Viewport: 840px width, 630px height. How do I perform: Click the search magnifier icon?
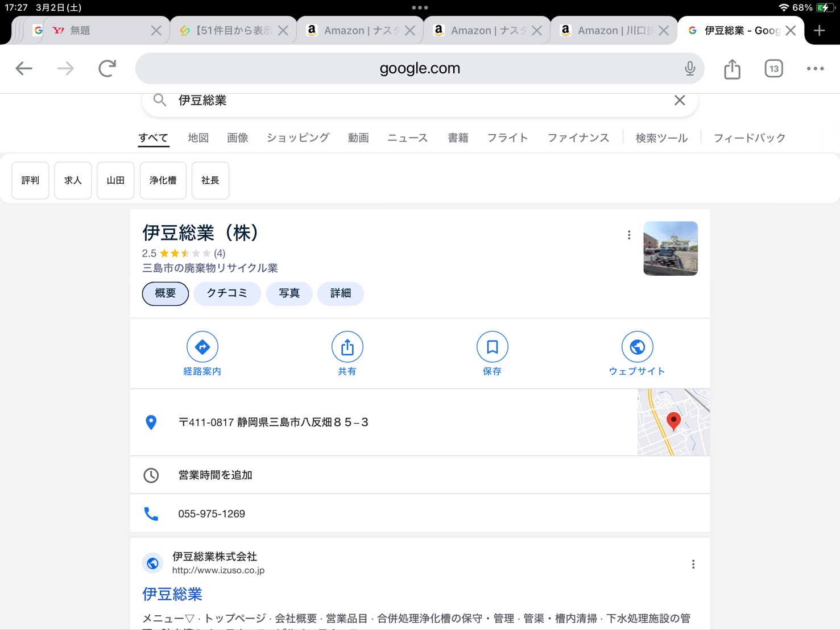(160, 100)
